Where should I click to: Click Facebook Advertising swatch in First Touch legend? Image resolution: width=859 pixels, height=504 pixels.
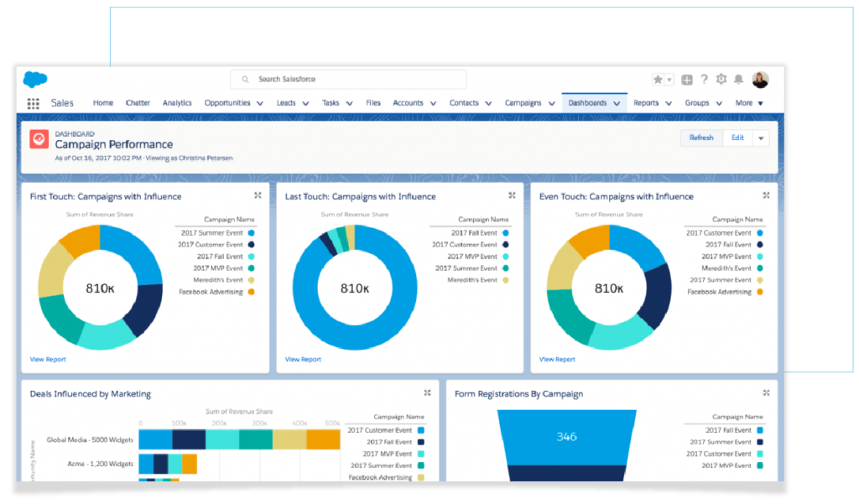pos(252,292)
